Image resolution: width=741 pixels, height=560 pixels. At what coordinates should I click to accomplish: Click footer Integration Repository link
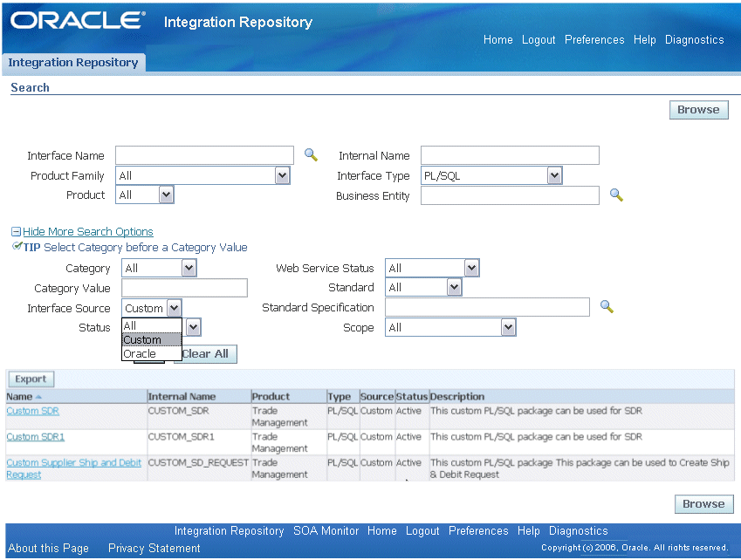click(230, 530)
